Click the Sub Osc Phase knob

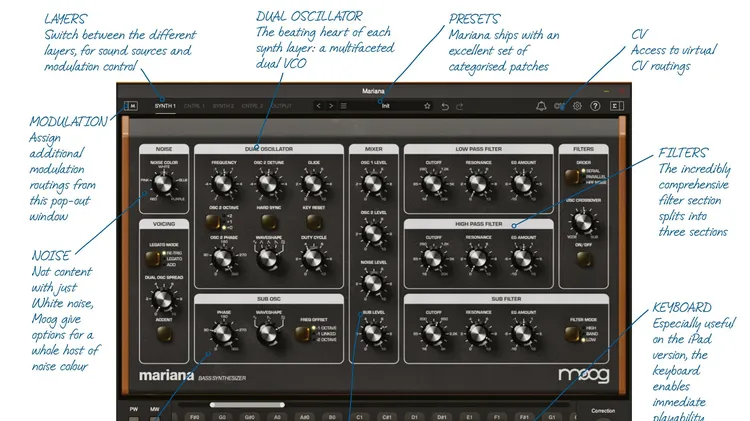pos(223,334)
